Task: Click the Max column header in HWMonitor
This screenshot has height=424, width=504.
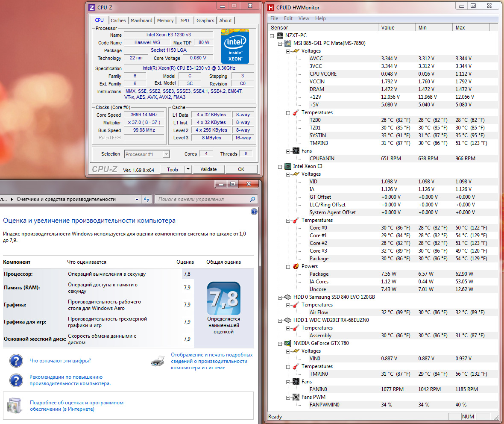Action: click(x=471, y=28)
